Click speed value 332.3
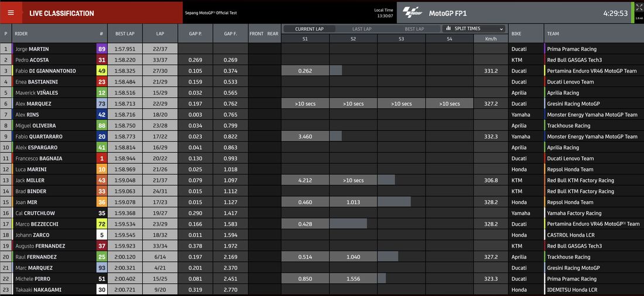 [x=491, y=136]
